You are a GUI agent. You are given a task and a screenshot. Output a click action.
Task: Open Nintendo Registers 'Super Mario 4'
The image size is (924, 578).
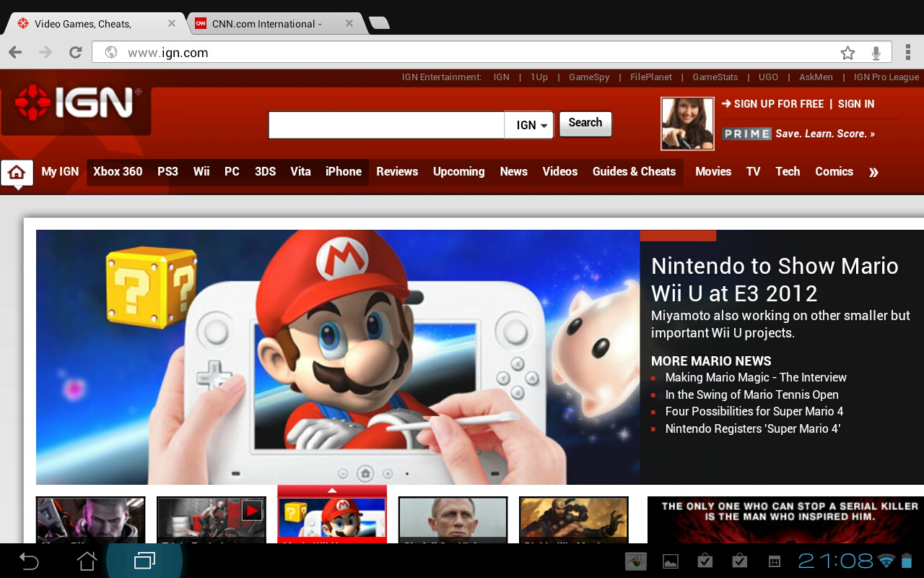tap(753, 428)
